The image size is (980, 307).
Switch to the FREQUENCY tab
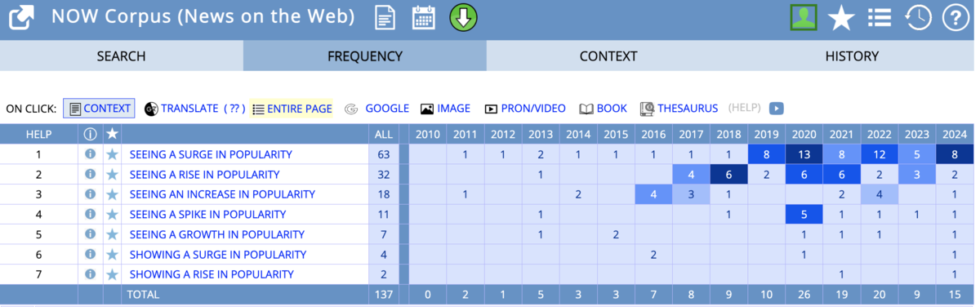coord(365,56)
